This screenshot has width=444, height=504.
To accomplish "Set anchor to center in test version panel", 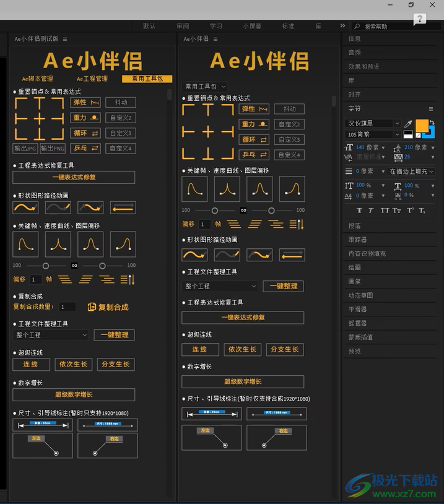I will [x=39, y=119].
